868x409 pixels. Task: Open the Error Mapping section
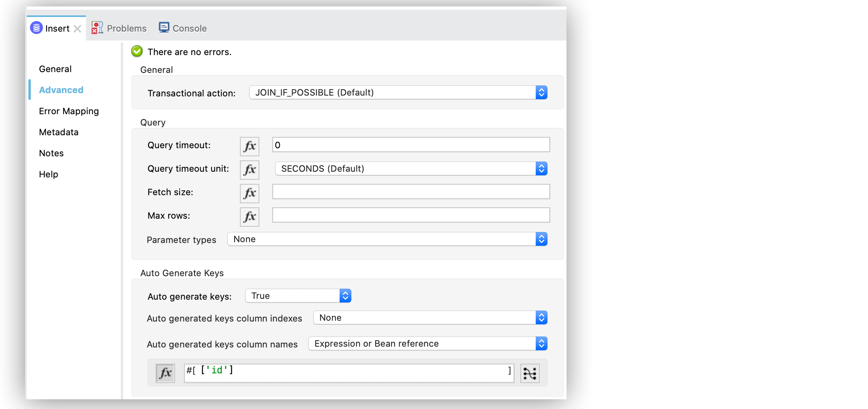point(69,111)
